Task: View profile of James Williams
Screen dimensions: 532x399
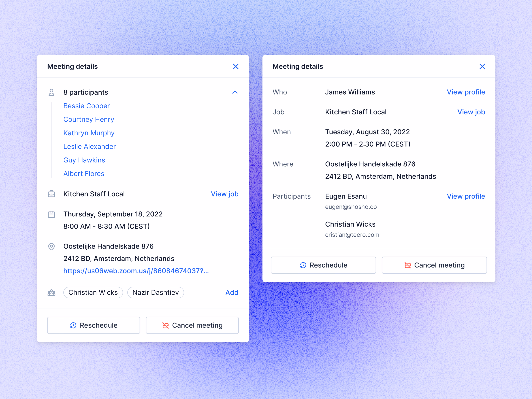Action: [x=466, y=92]
